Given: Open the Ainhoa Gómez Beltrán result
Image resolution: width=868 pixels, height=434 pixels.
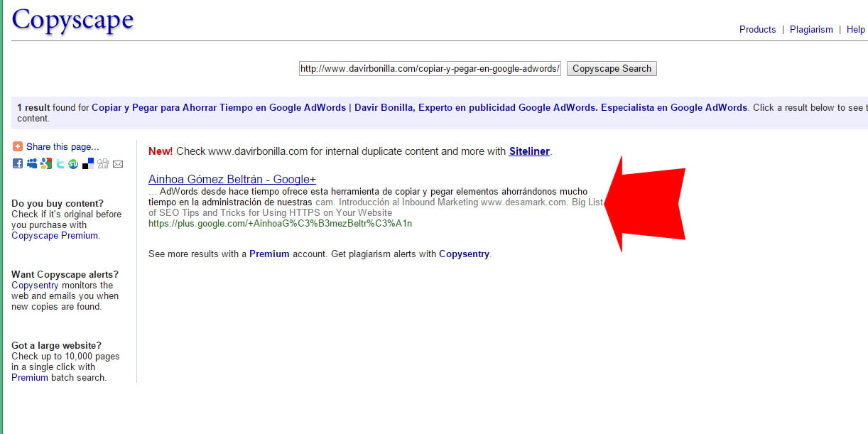Looking at the screenshot, I should point(232,179).
